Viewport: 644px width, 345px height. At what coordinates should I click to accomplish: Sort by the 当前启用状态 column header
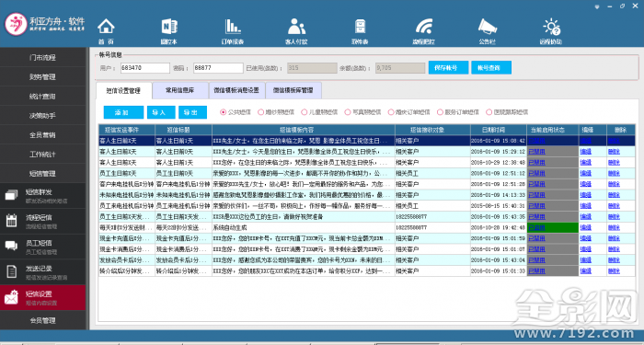click(552, 130)
